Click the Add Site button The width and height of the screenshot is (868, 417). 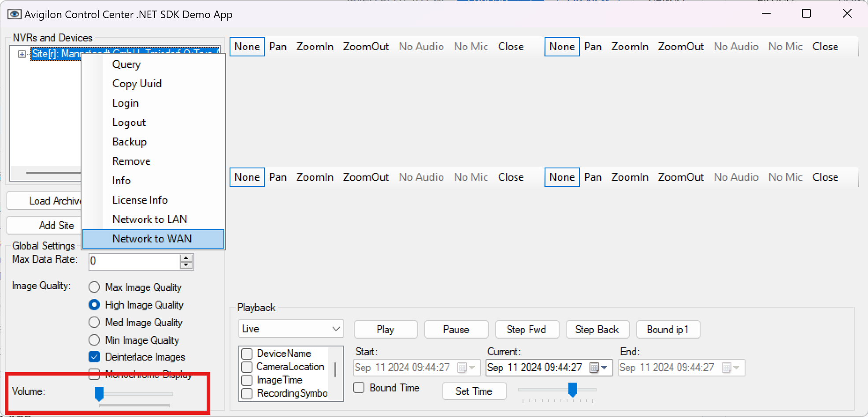(x=44, y=226)
